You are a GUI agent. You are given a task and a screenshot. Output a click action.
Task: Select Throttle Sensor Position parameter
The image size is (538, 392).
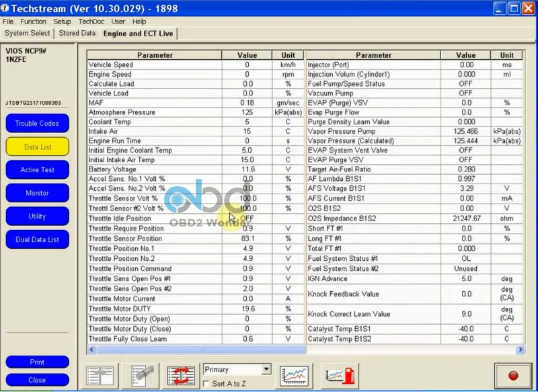click(x=155, y=239)
